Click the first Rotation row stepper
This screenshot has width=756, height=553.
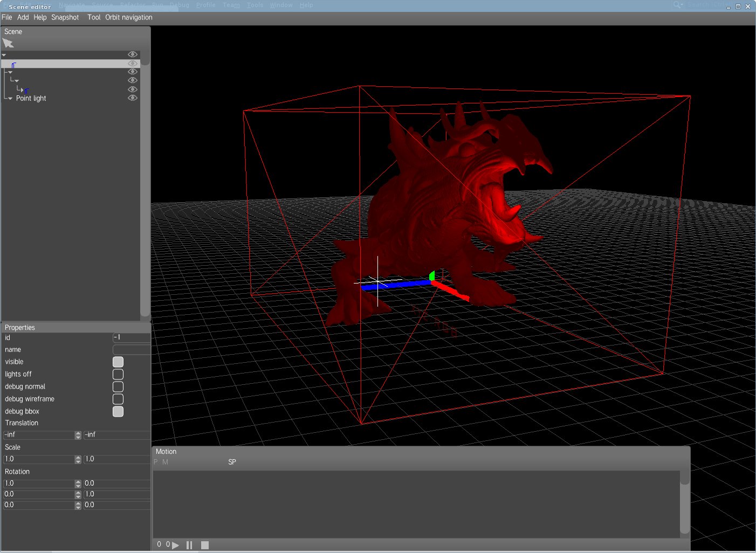(x=78, y=483)
